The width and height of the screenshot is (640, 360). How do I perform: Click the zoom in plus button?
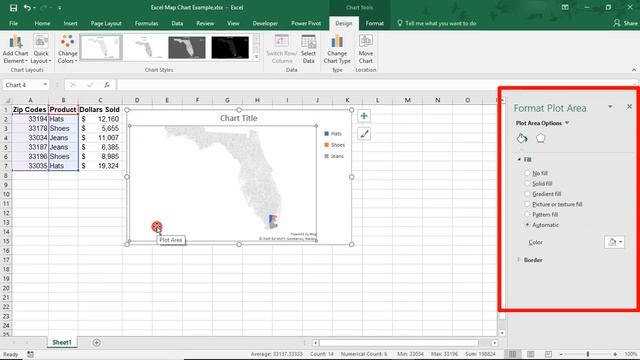(x=615, y=354)
